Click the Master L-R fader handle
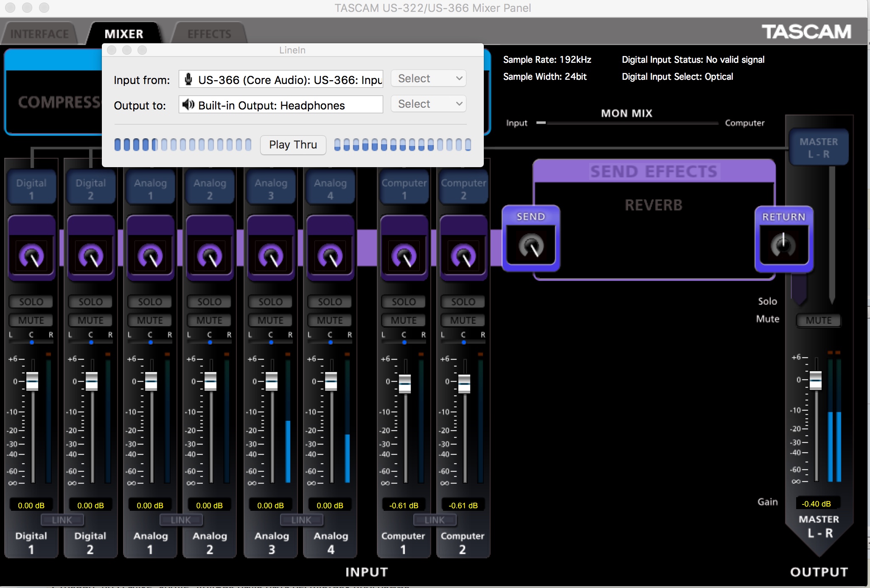The image size is (870, 588). click(815, 380)
